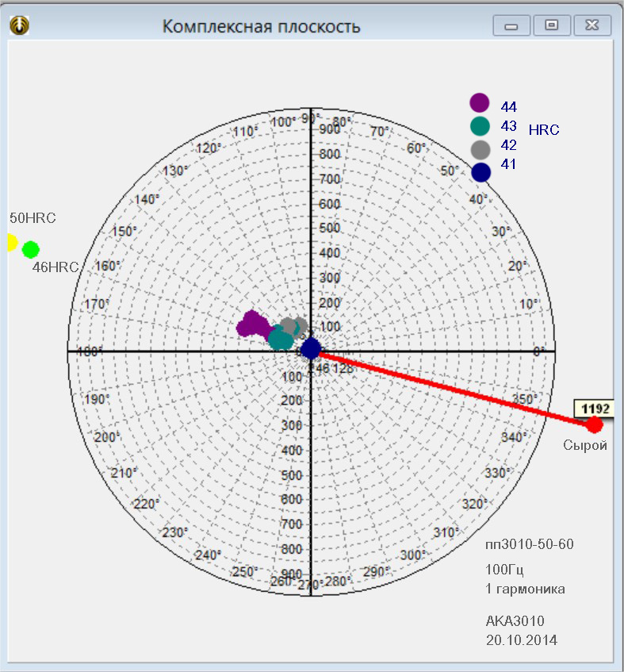Click the 340° angle label
Image resolution: width=624 pixels, height=672 pixels.
tap(514, 438)
